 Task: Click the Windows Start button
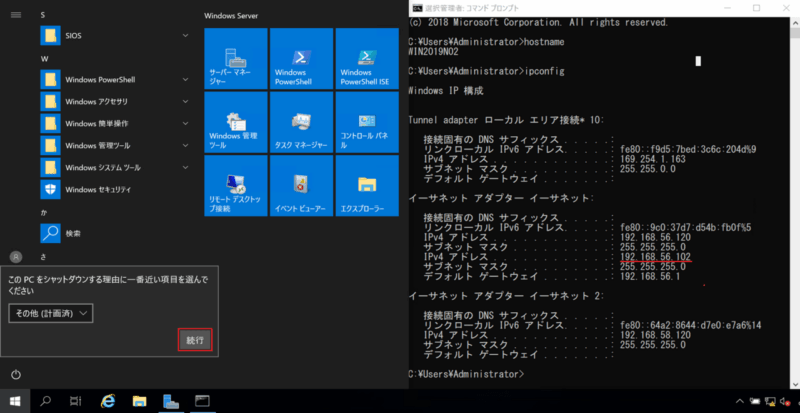[14, 400]
